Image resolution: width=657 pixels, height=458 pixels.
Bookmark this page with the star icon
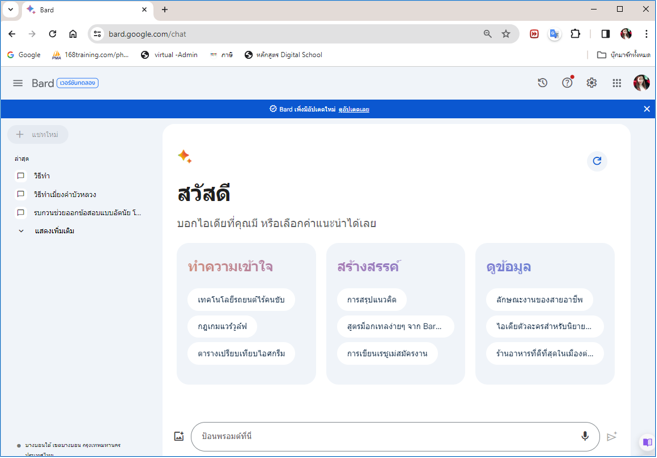tap(506, 34)
